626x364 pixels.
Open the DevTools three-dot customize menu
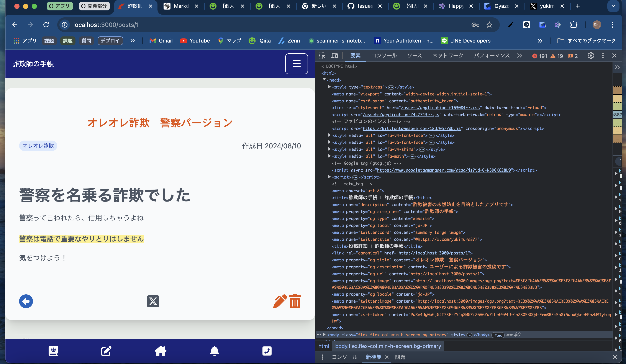tap(603, 56)
